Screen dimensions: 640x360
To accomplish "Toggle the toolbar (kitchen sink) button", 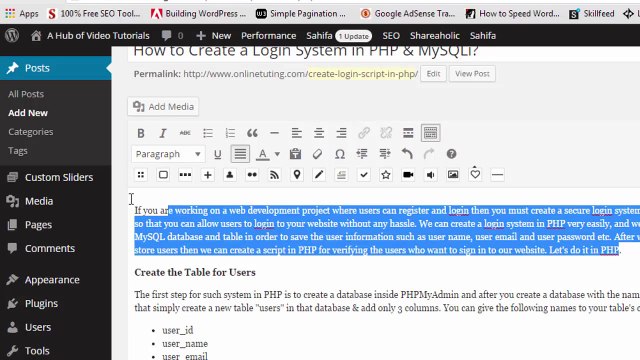I will coord(430,133).
